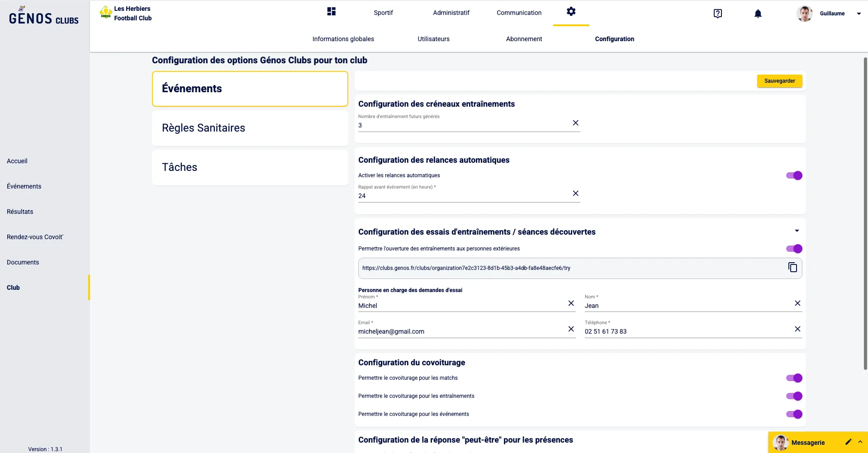The height and width of the screenshot is (453, 868).
Task: Click the settings gear icon
Action: (571, 12)
